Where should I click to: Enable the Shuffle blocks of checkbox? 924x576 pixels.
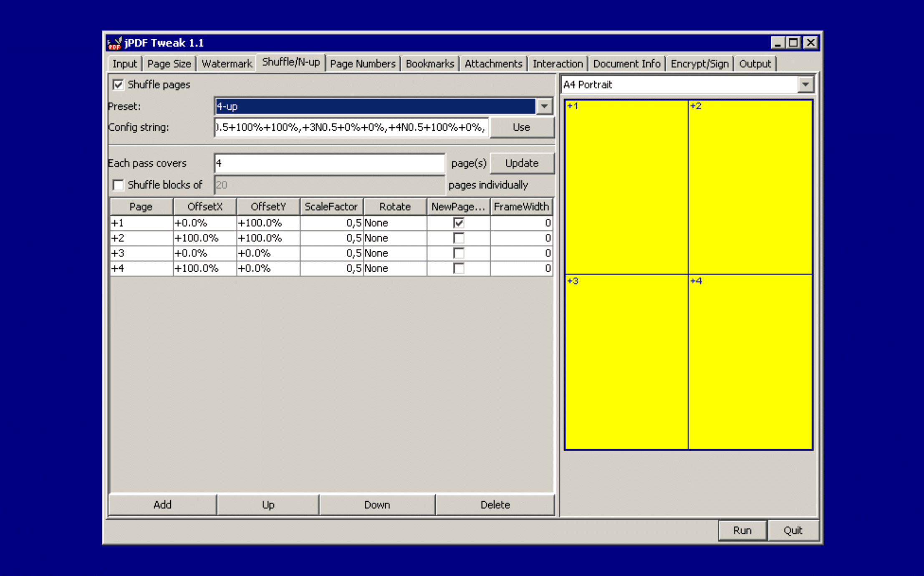point(118,185)
